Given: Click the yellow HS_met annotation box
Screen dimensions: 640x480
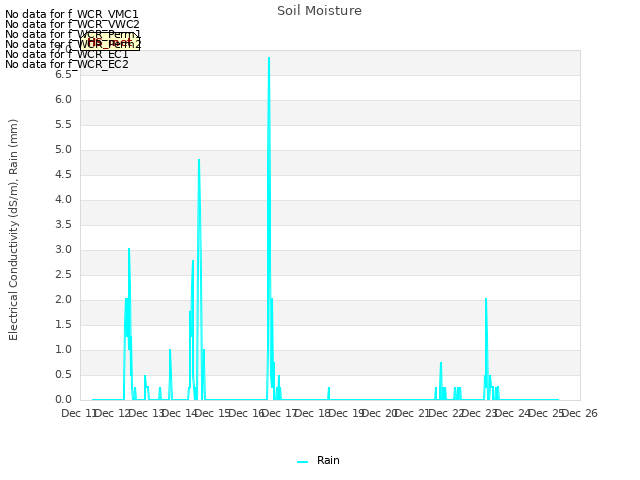Looking at the screenshot, I should 110,42.
